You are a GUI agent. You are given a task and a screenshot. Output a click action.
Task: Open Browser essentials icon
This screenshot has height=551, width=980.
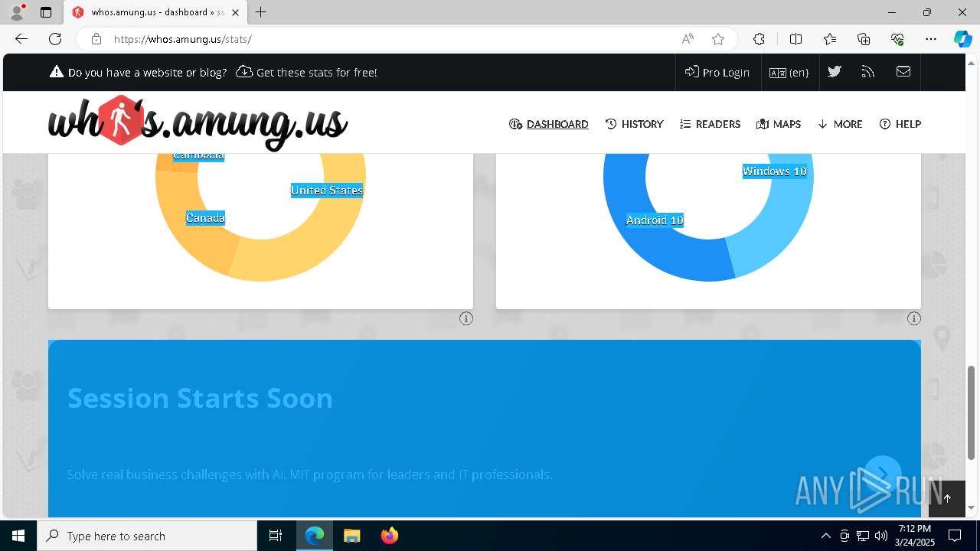[897, 39]
